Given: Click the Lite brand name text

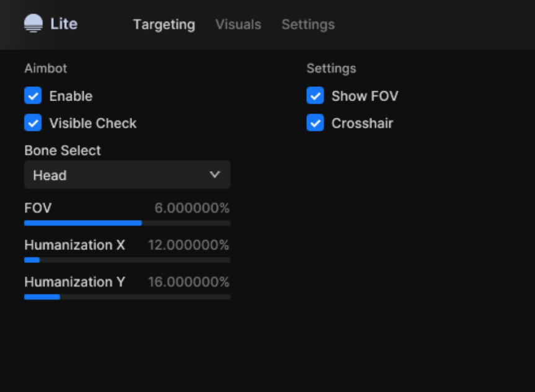Looking at the screenshot, I should point(64,24).
